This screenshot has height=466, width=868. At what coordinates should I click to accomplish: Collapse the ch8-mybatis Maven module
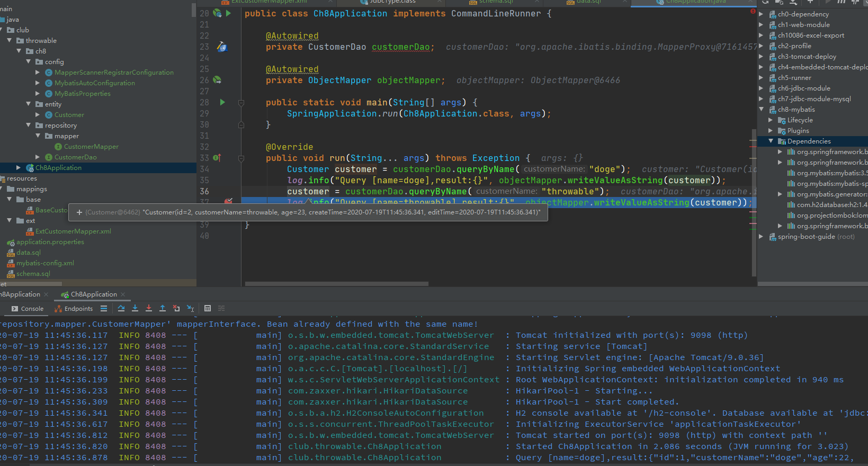pos(762,110)
